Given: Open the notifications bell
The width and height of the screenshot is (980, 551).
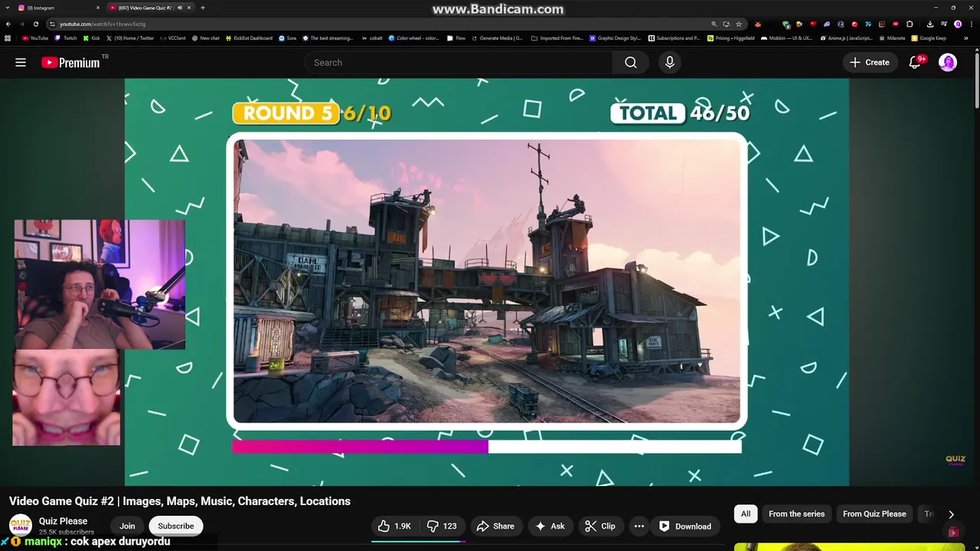Looking at the screenshot, I should click(x=915, y=63).
